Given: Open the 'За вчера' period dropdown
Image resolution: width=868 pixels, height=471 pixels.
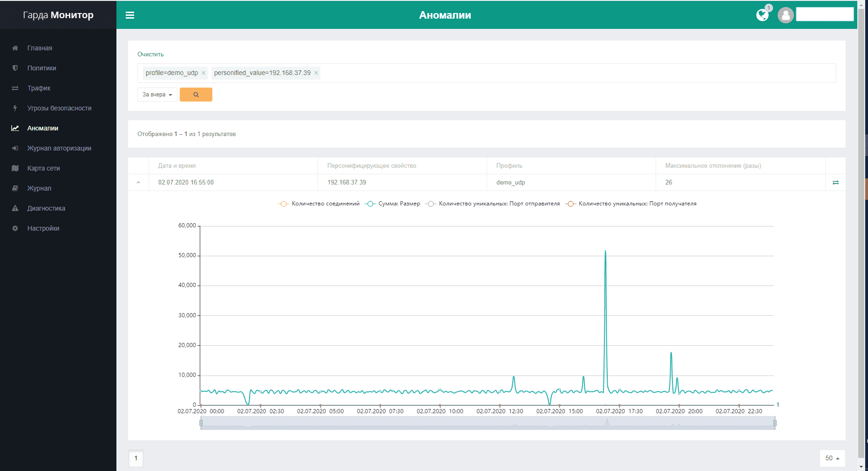Looking at the screenshot, I should pyautogui.click(x=157, y=95).
